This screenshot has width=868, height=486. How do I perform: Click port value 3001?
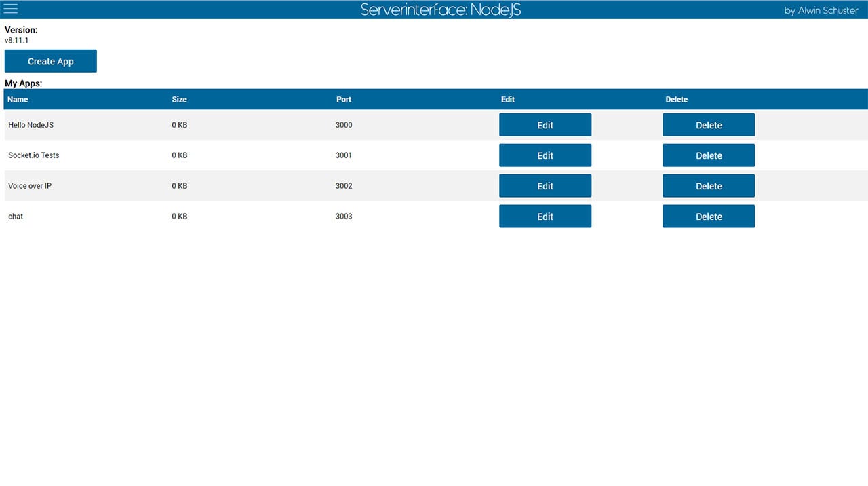click(x=344, y=155)
